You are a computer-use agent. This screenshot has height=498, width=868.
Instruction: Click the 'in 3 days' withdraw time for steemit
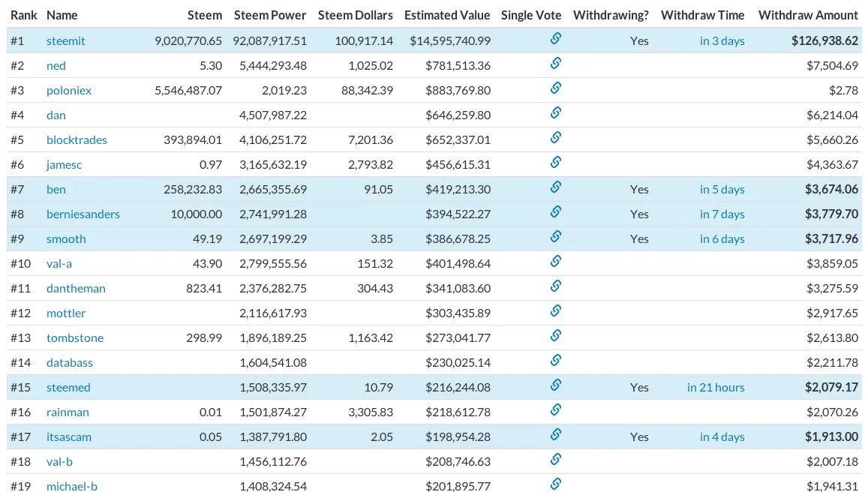[722, 40]
